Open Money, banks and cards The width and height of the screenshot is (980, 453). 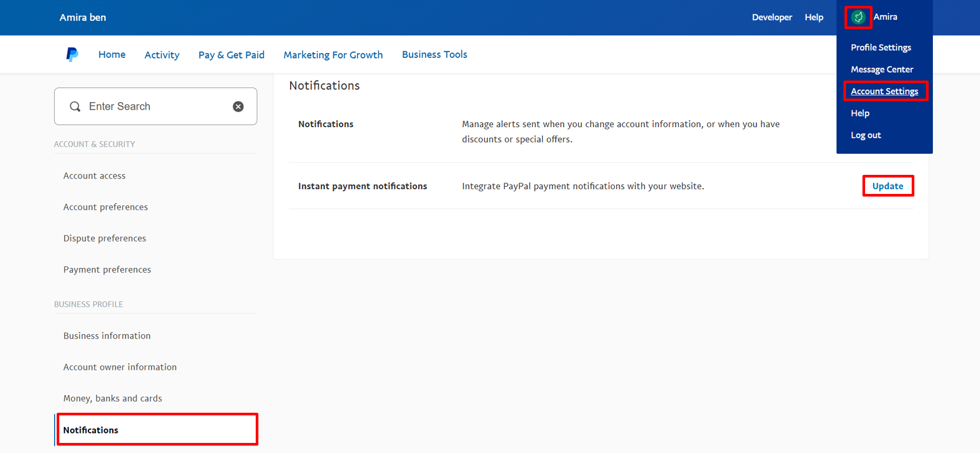113,398
